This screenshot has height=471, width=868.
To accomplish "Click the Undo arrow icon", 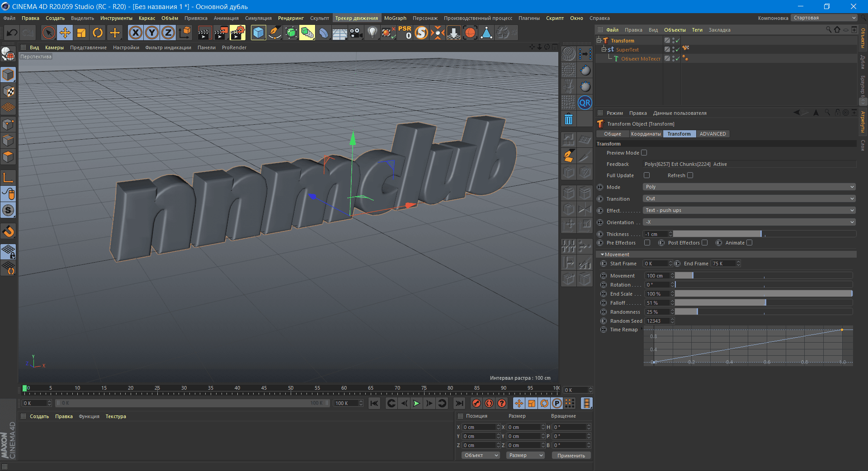I will 12,33.
